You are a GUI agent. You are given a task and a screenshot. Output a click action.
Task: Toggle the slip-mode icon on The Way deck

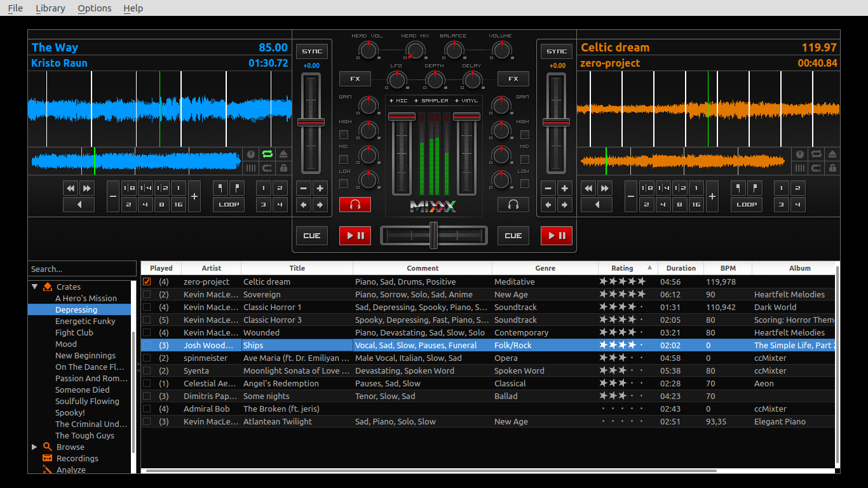pos(267,168)
